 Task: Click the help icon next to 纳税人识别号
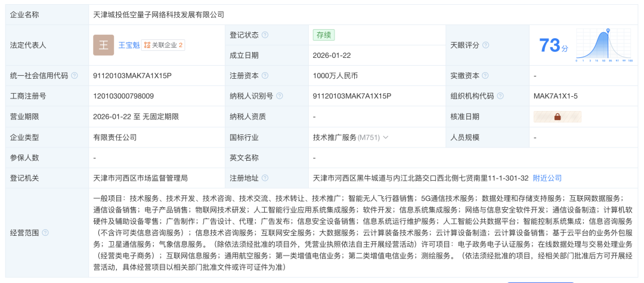click(280, 96)
